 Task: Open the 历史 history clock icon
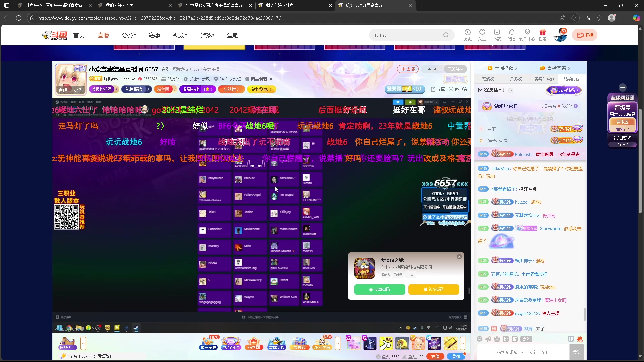(x=467, y=35)
